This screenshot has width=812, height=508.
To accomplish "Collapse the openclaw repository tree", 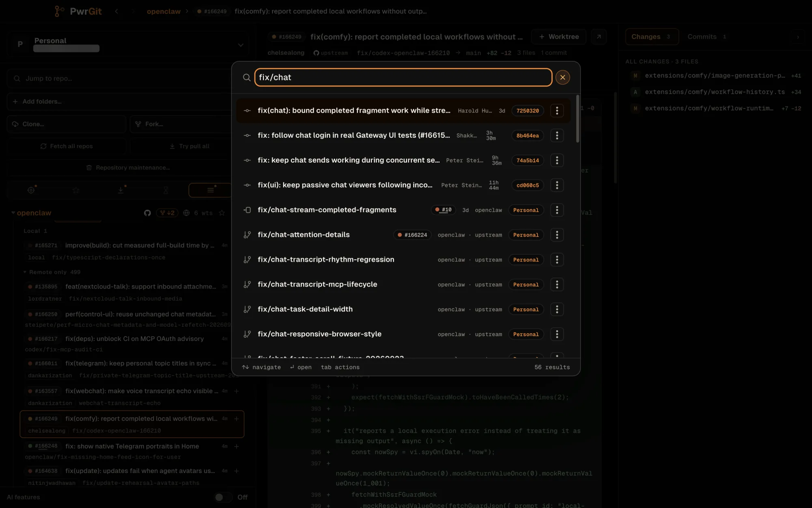I will [13, 213].
